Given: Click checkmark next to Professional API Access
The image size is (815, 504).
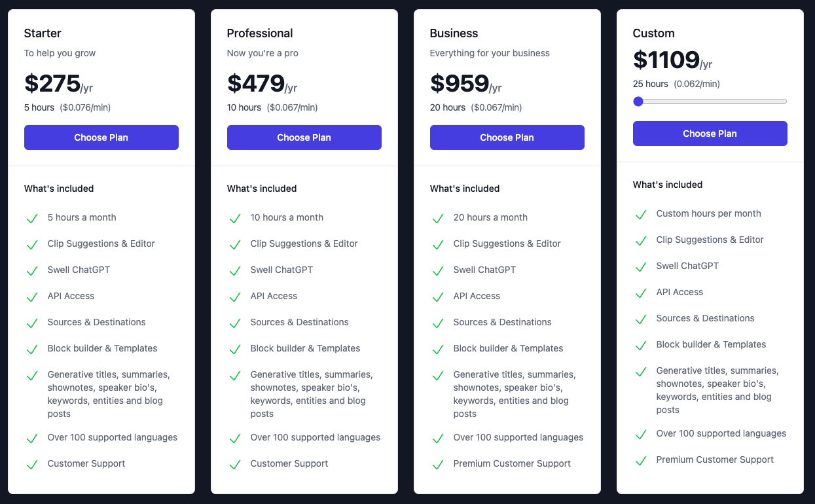Looking at the screenshot, I should [x=234, y=297].
